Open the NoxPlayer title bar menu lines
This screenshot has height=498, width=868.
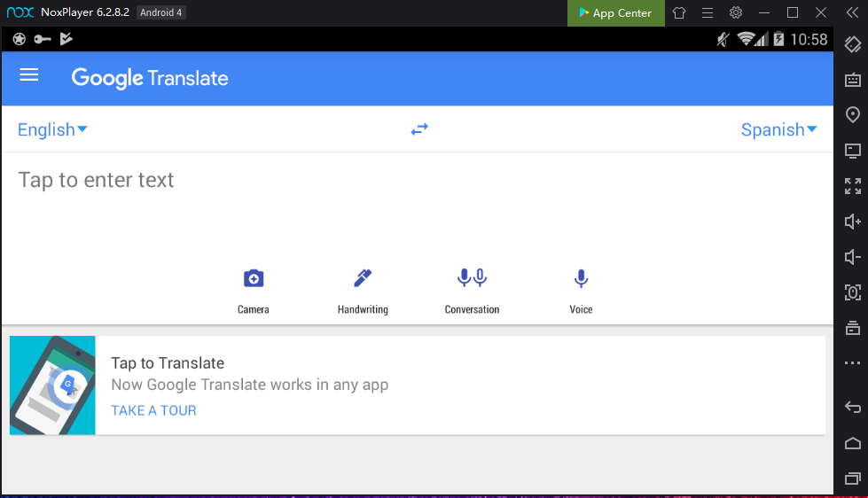pyautogui.click(x=708, y=12)
